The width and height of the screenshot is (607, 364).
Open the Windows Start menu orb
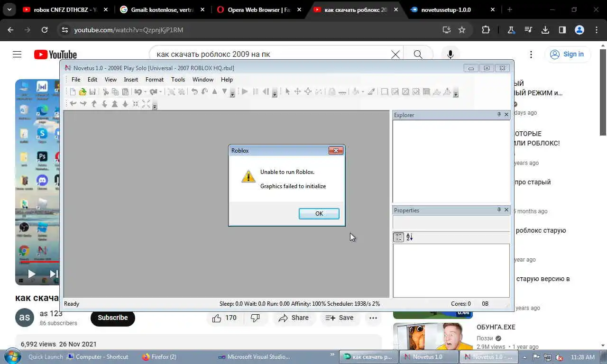tap(12, 356)
